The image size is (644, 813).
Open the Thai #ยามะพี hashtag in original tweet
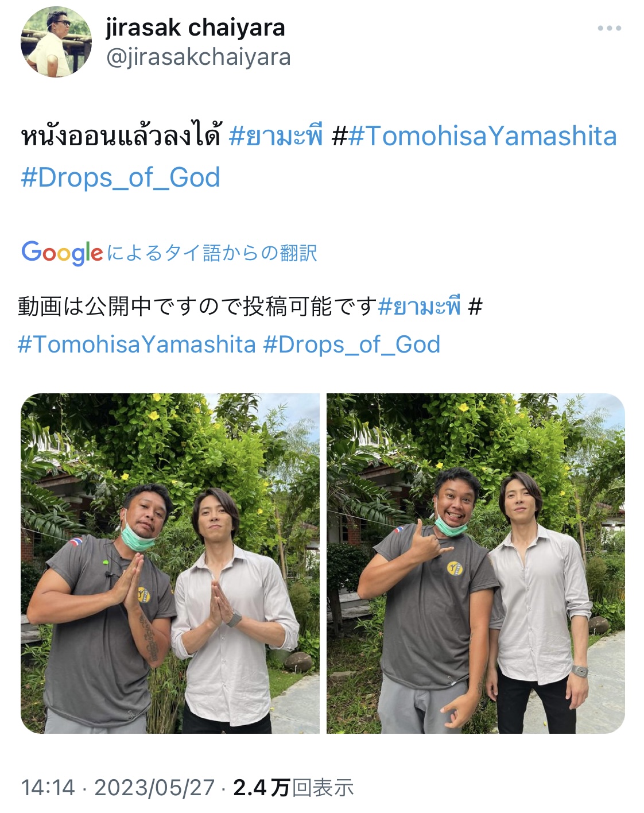276,137
